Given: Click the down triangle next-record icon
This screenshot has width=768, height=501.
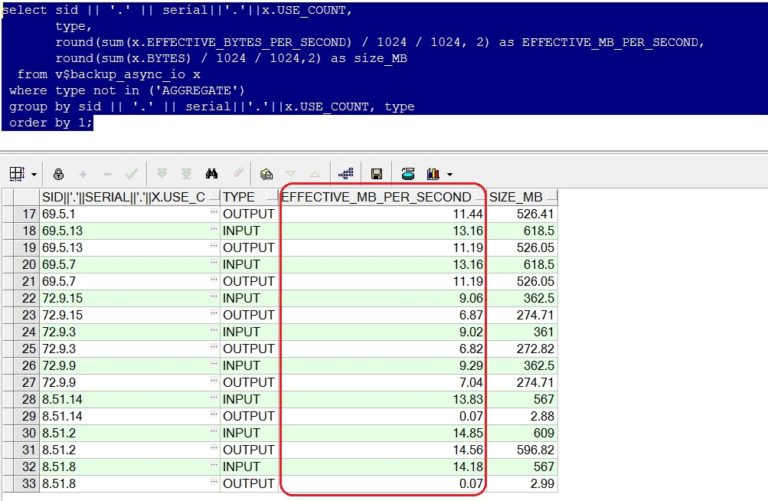Looking at the screenshot, I should point(291,174).
